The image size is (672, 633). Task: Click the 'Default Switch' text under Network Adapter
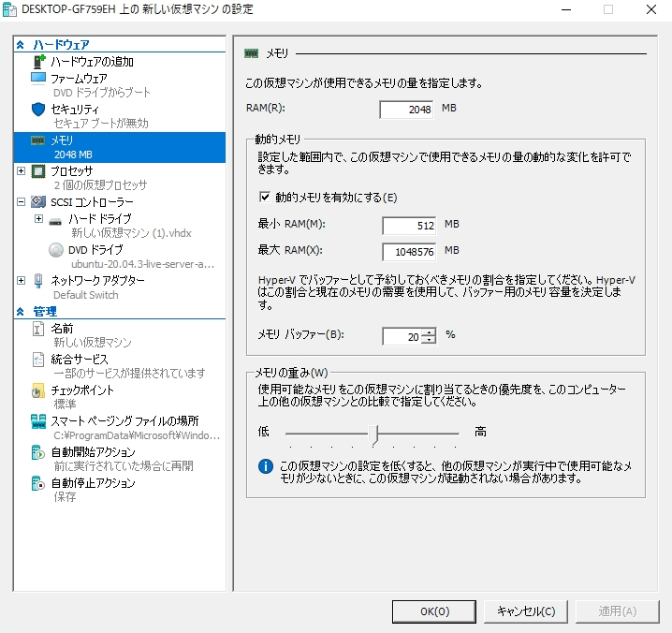(x=86, y=295)
